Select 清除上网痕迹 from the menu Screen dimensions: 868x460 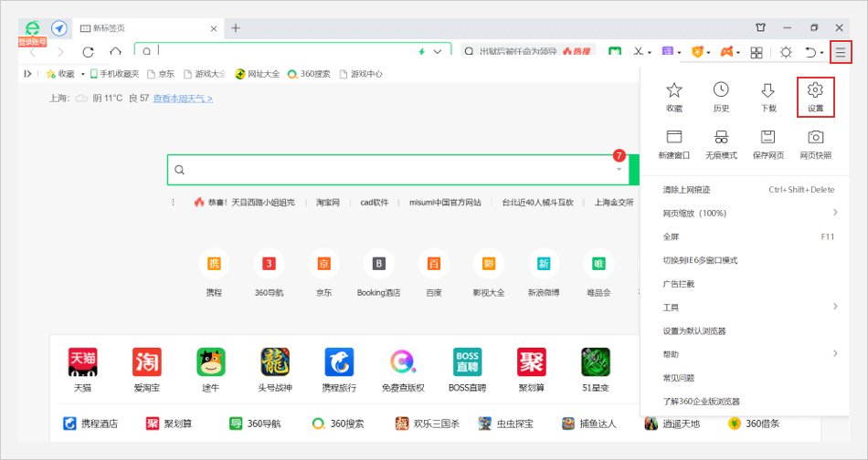coord(686,190)
